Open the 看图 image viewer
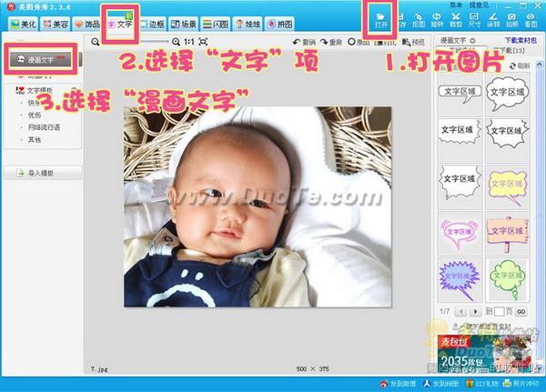This screenshot has width=546, height=392. 531,21
